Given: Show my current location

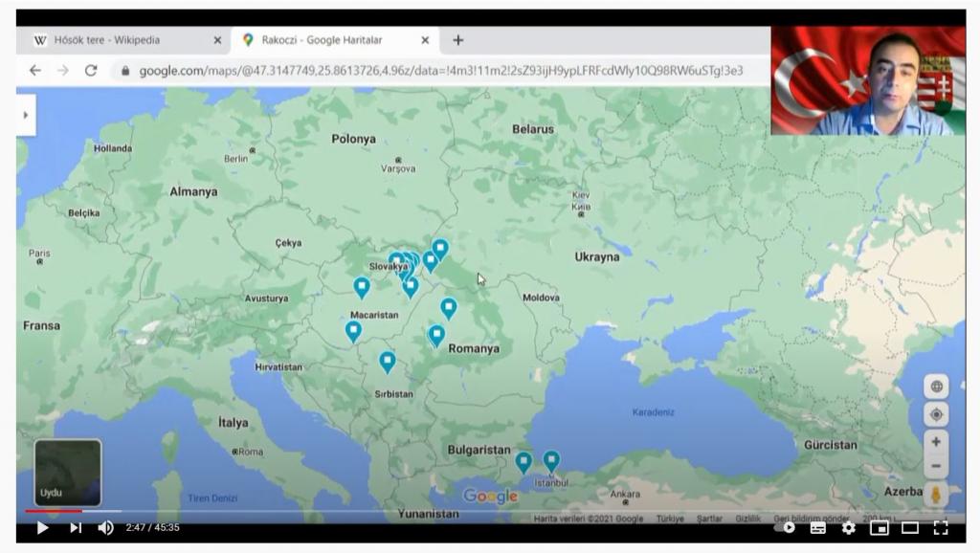Looking at the screenshot, I should coord(936,414).
